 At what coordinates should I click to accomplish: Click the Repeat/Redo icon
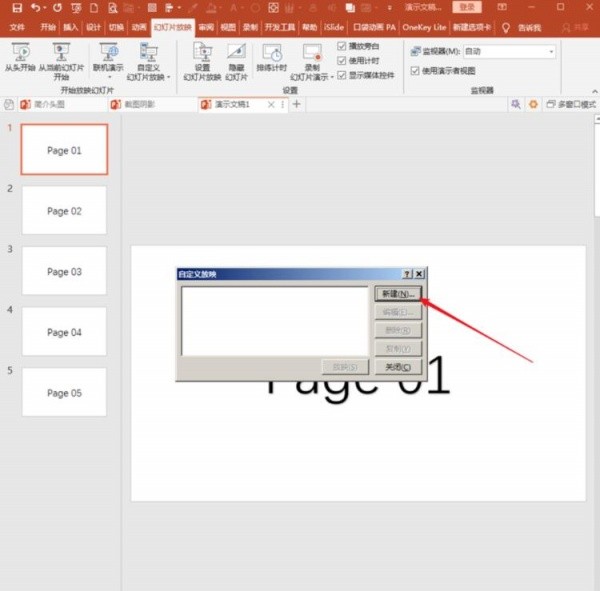pyautogui.click(x=57, y=7)
